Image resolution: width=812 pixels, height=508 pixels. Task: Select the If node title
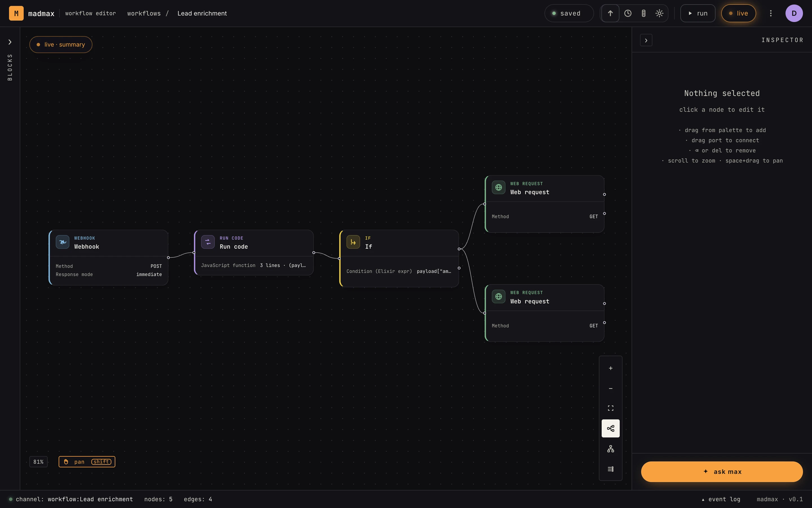tap(369, 247)
